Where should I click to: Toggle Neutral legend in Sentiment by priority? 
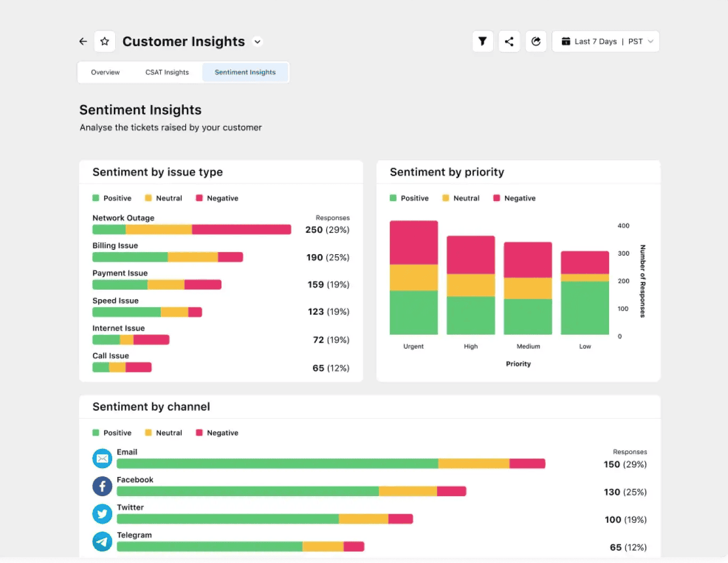pyautogui.click(x=461, y=198)
